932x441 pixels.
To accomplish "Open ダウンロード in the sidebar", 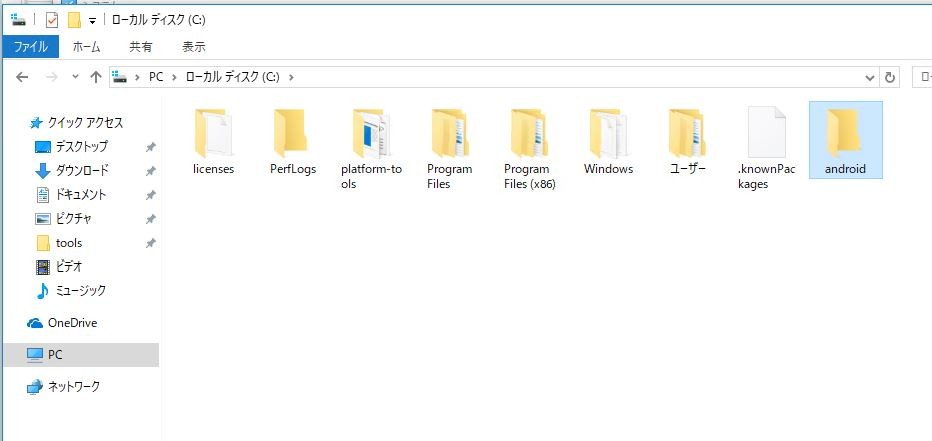I will [x=71, y=171].
